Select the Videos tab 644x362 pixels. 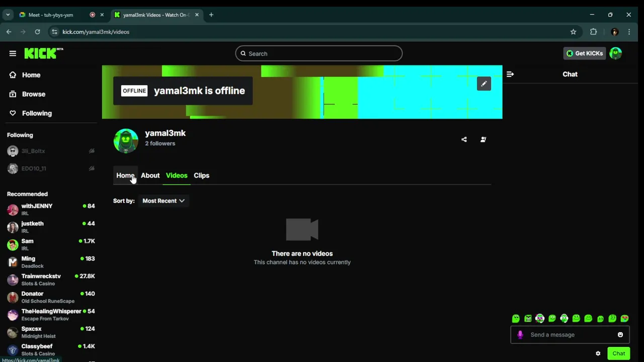pyautogui.click(x=177, y=175)
